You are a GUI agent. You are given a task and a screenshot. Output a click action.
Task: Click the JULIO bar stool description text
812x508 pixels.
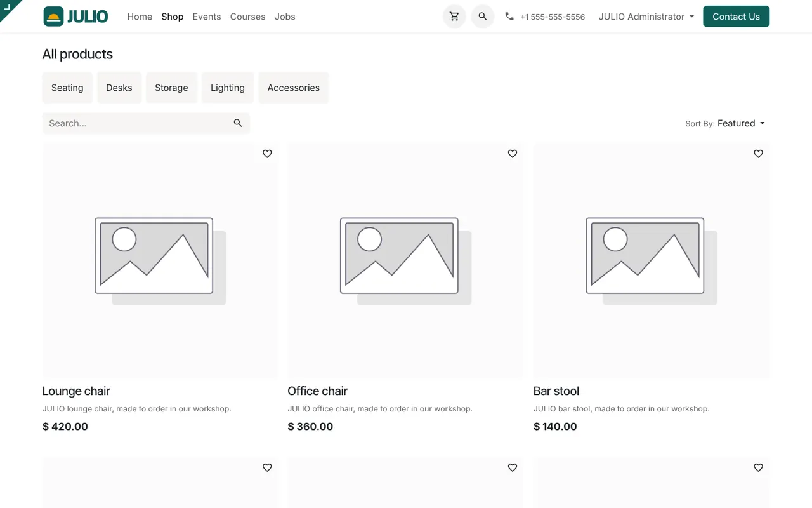click(621, 409)
